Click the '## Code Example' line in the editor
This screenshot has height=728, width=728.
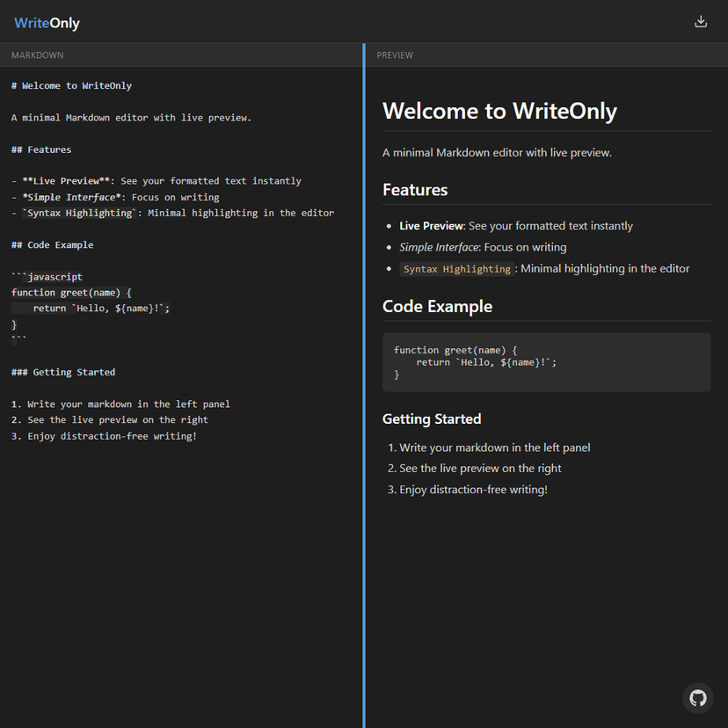[x=53, y=245]
